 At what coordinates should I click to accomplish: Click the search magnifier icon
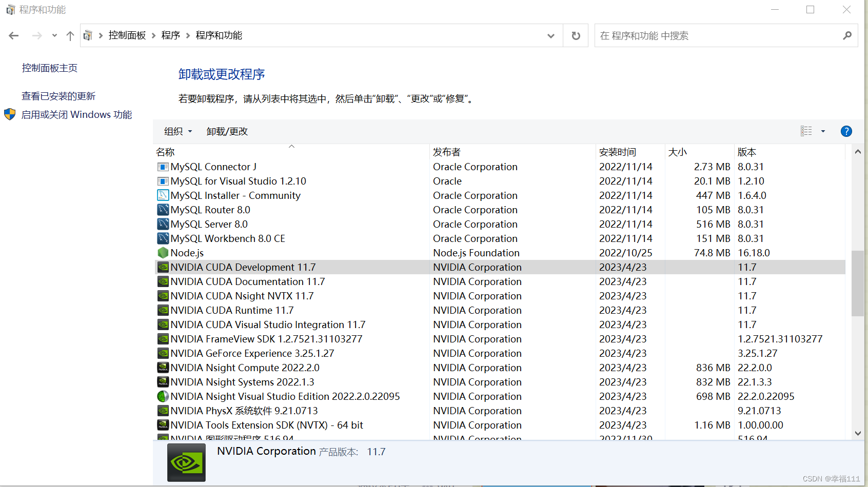[x=847, y=35]
